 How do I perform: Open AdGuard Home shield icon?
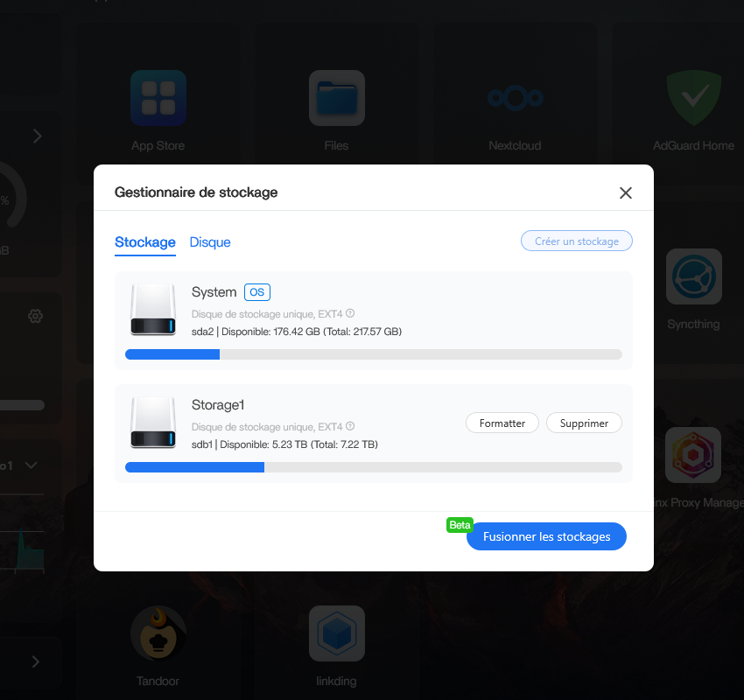pos(693,98)
